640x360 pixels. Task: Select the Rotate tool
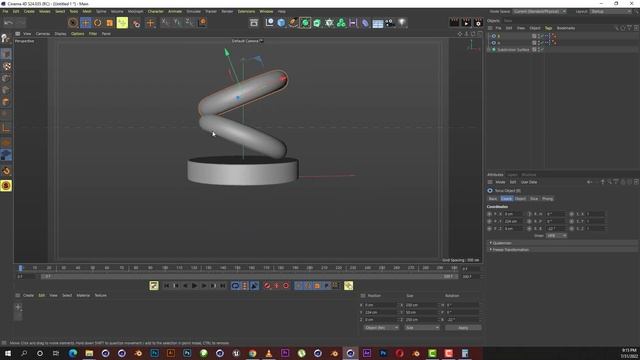[98, 23]
